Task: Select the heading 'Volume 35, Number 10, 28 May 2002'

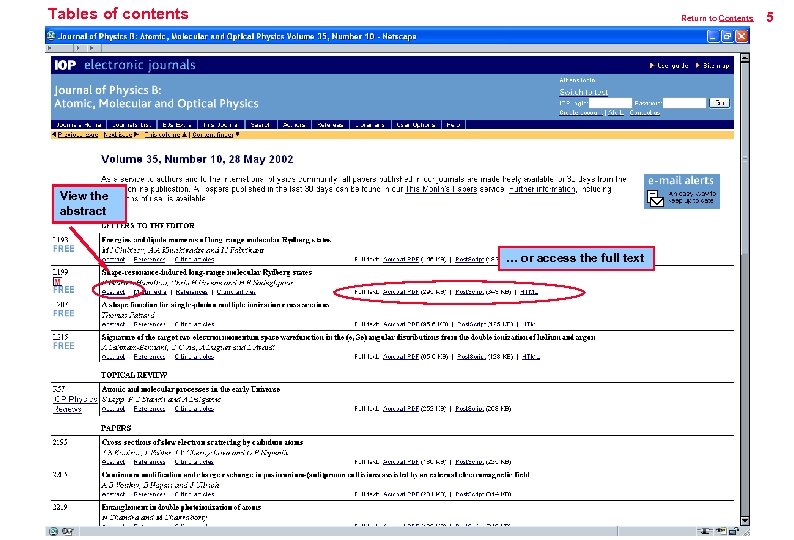Action: coord(197,159)
